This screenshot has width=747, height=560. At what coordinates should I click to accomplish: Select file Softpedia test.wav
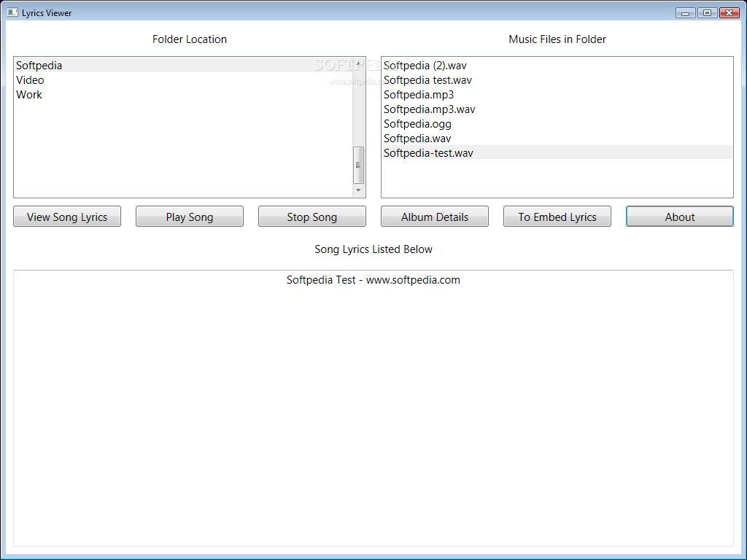pyautogui.click(x=557, y=80)
